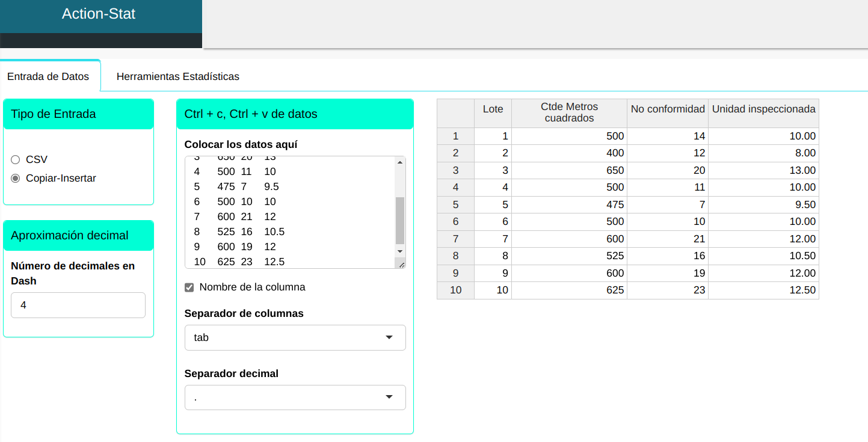The width and height of the screenshot is (868, 442).
Task: Click the Número de decimales input field
Action: point(78,305)
